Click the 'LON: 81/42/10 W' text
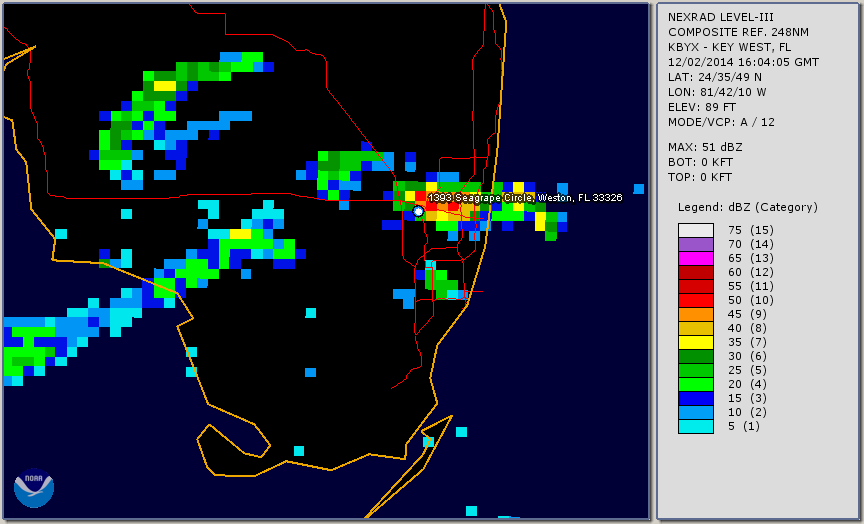The image size is (864, 524). [717, 92]
